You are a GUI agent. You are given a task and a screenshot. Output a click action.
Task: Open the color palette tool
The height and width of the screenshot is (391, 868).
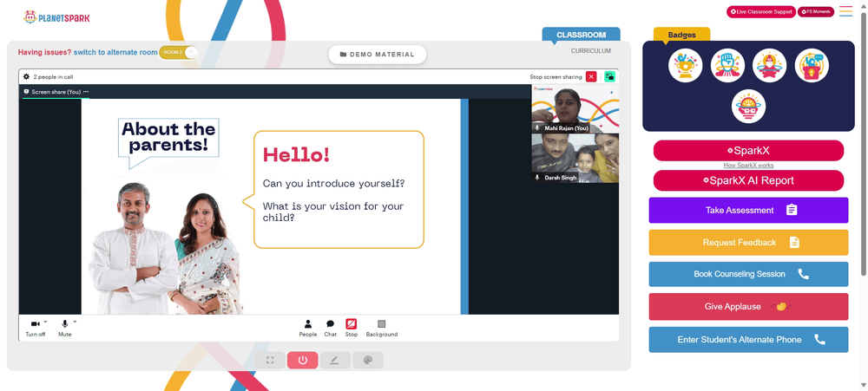pyautogui.click(x=367, y=360)
